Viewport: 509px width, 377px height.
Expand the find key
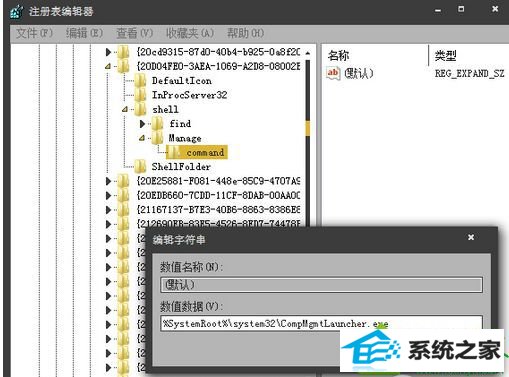(142, 124)
